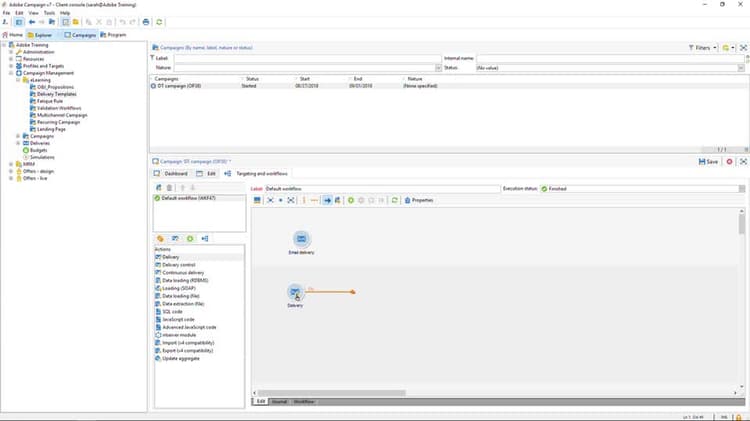Open the orange tag activities palette tab
This screenshot has height=421, width=750.
(160, 239)
